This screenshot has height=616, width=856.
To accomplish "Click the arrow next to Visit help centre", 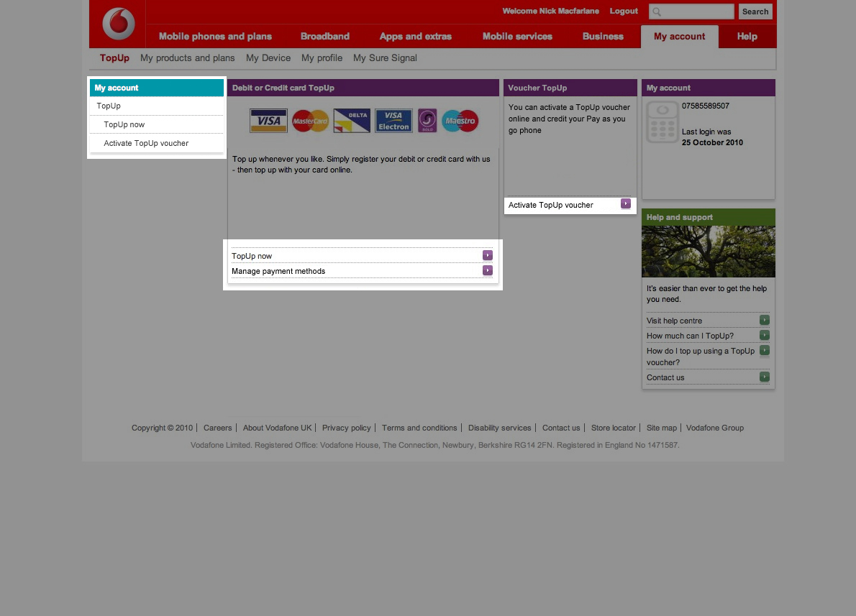I will [765, 320].
